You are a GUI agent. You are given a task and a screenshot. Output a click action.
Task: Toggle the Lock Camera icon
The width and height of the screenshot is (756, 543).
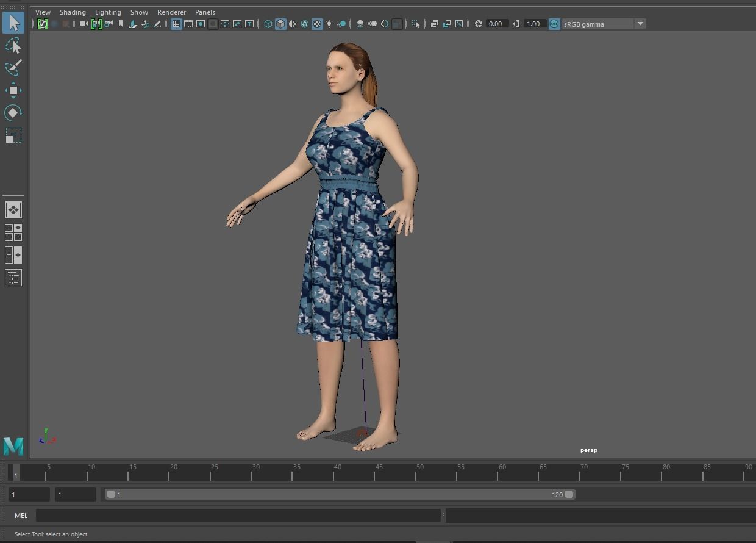[96, 24]
